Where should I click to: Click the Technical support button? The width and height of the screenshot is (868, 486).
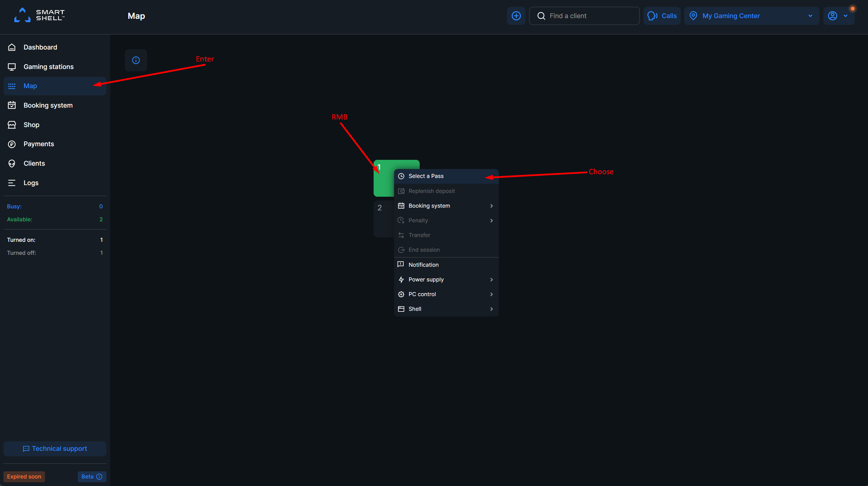tap(55, 448)
